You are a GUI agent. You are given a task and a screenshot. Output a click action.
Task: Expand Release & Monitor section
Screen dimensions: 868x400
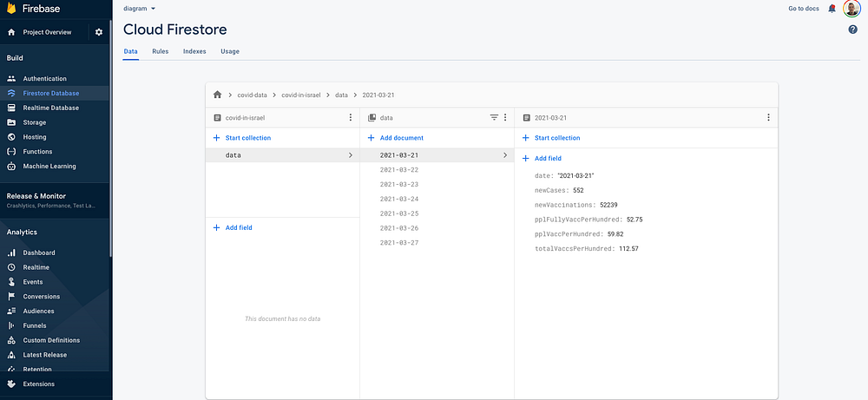coord(56,200)
